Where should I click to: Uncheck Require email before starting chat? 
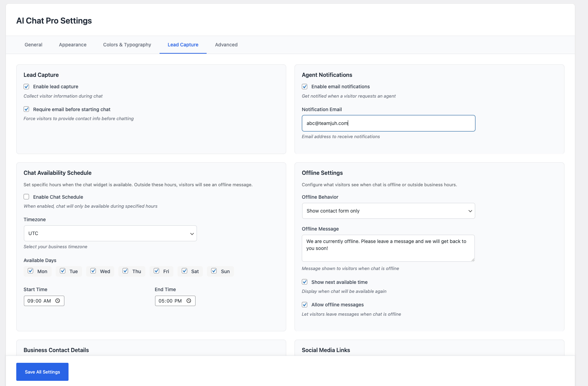click(26, 109)
